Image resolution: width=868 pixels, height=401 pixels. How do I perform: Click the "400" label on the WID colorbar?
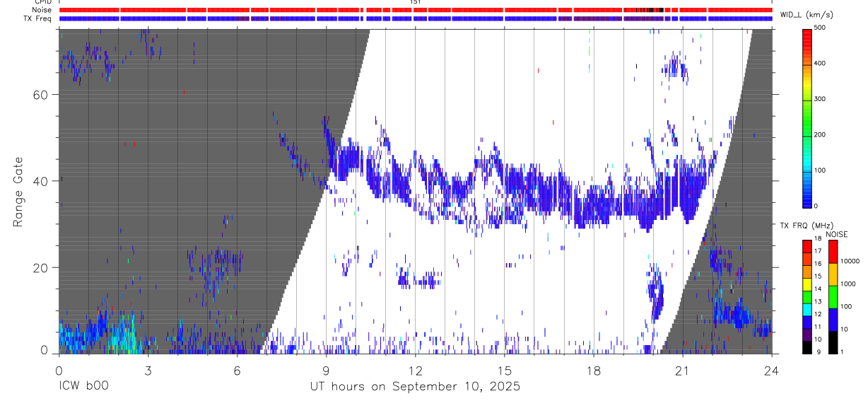821,64
